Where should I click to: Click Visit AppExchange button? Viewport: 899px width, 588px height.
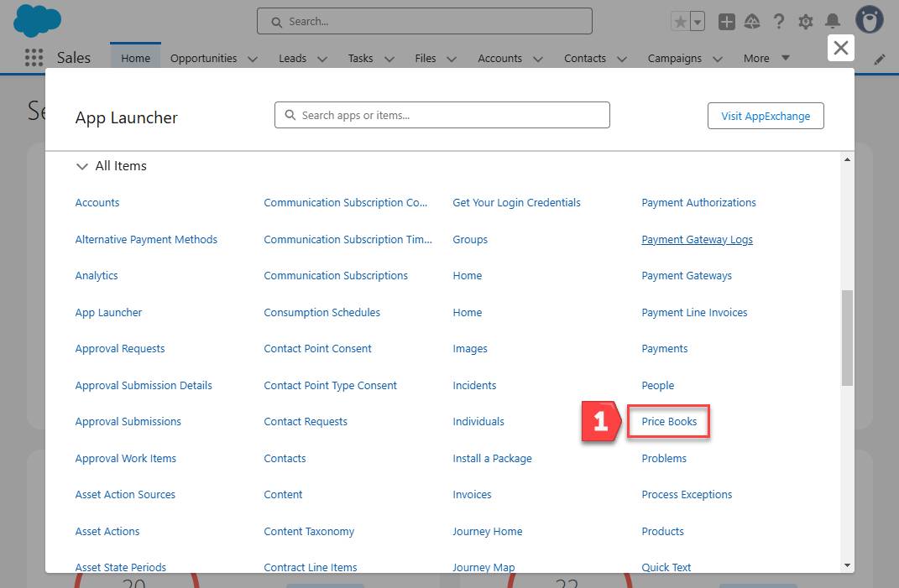766,116
